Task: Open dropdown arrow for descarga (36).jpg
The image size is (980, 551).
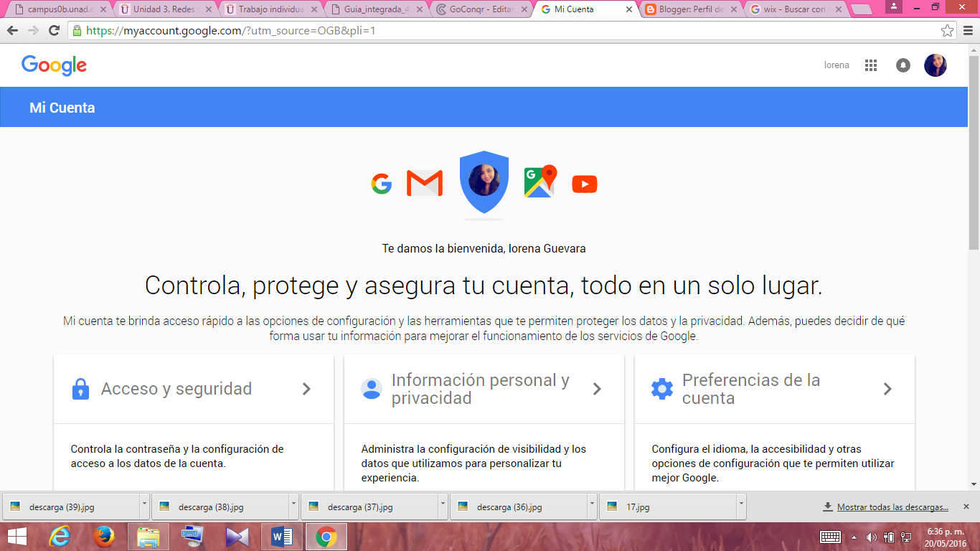Action: pyautogui.click(x=592, y=507)
